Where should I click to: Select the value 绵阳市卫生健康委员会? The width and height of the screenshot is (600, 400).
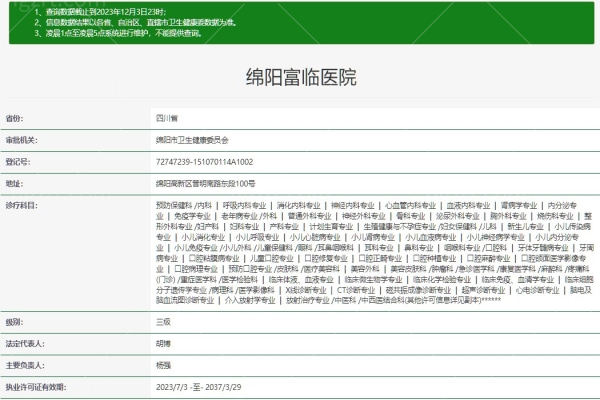(x=192, y=140)
